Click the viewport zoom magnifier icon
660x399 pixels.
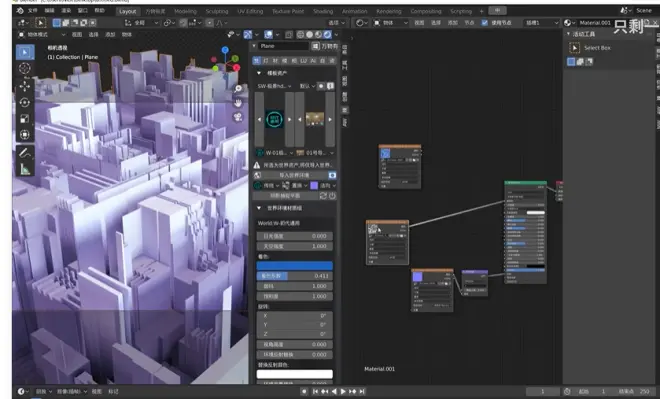coord(238,88)
